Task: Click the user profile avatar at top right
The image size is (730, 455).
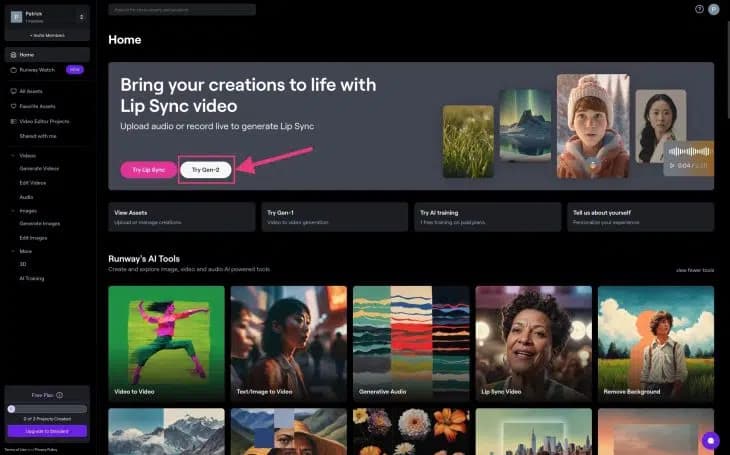Action: (x=714, y=9)
